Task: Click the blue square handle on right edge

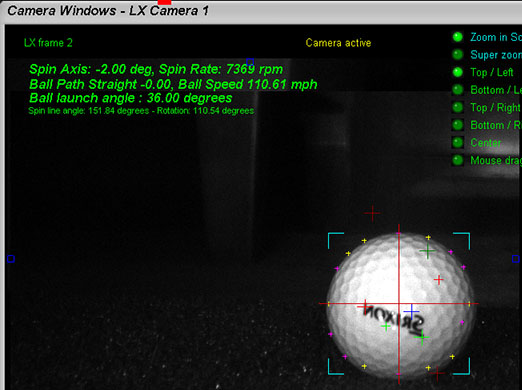Action: tap(515, 259)
